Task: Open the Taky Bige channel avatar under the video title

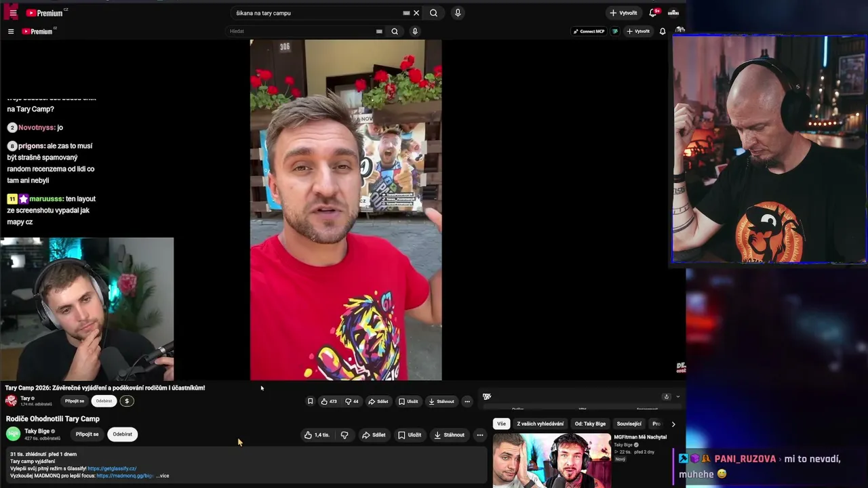Action: coord(13,434)
